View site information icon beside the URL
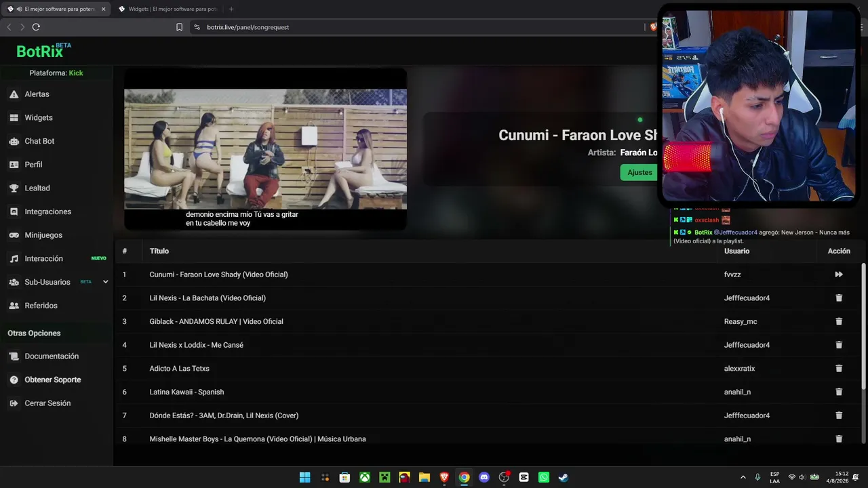The width and height of the screenshot is (868, 488). click(197, 27)
